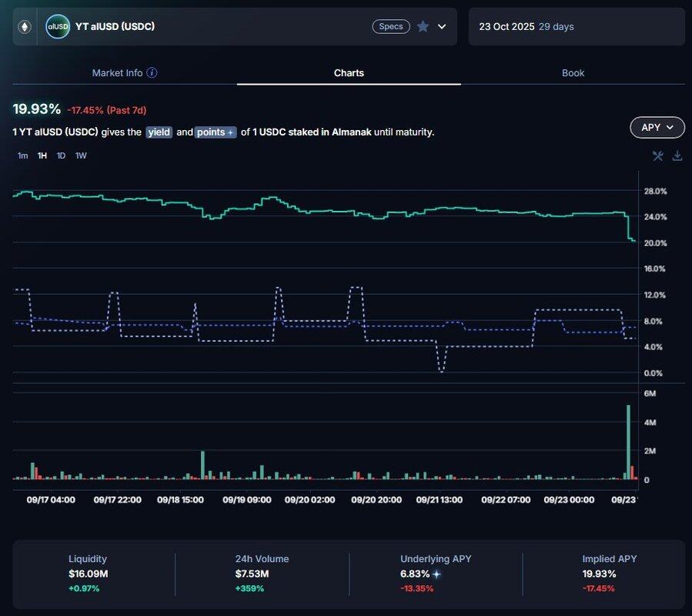Viewport: 692px width, 616px height.
Task: Favorite the market with the star icon
Action: coord(423,27)
